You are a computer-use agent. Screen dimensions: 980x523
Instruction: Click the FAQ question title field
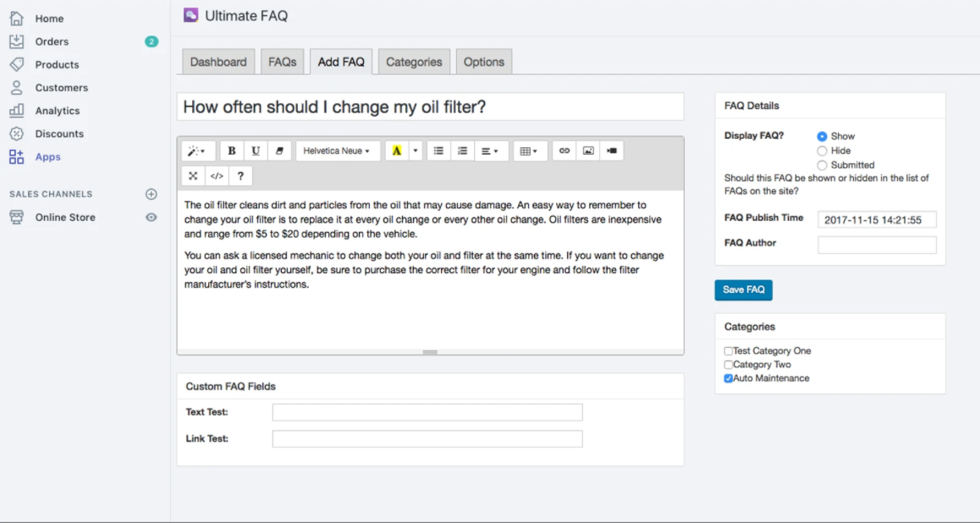click(x=430, y=107)
